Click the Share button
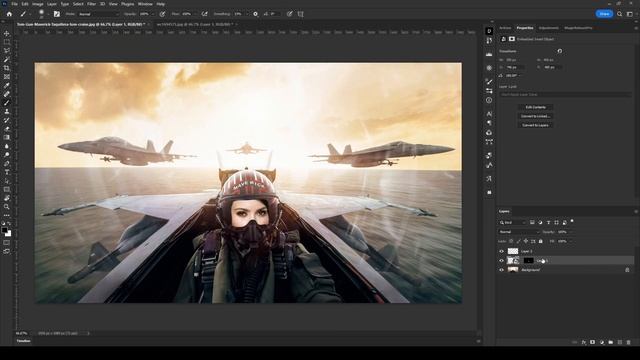 (x=604, y=14)
